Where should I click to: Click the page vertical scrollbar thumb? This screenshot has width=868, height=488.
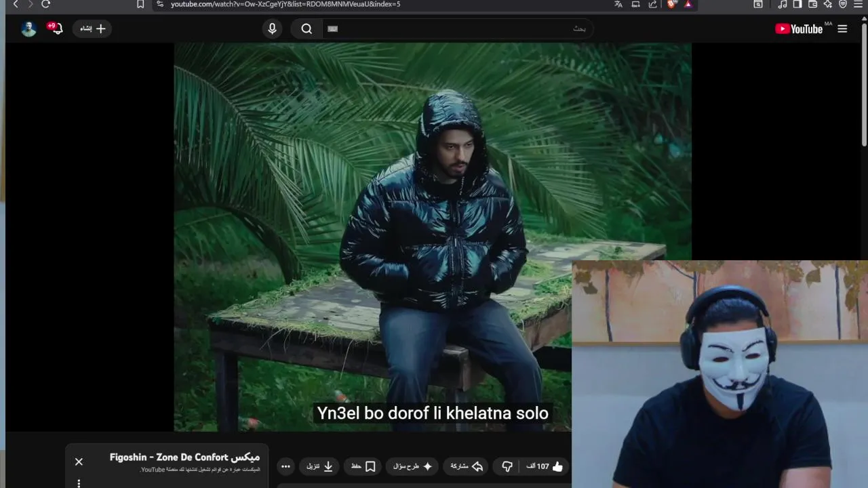point(864,85)
